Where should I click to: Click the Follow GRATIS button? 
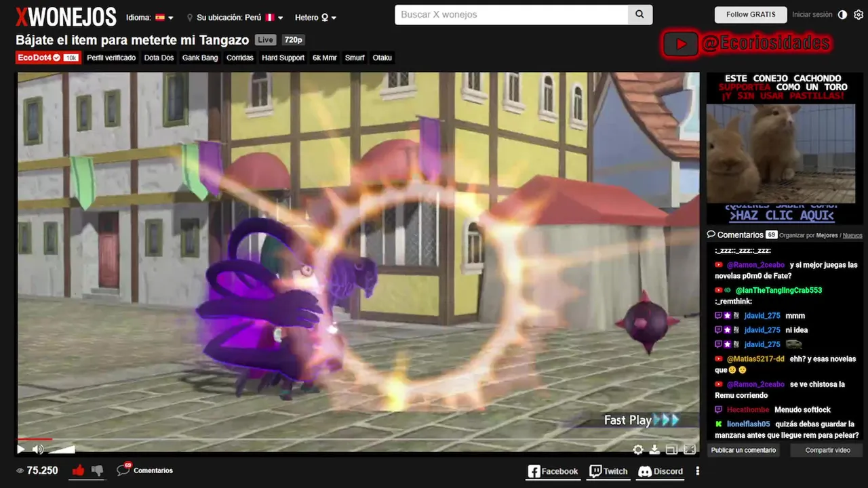[x=751, y=14]
